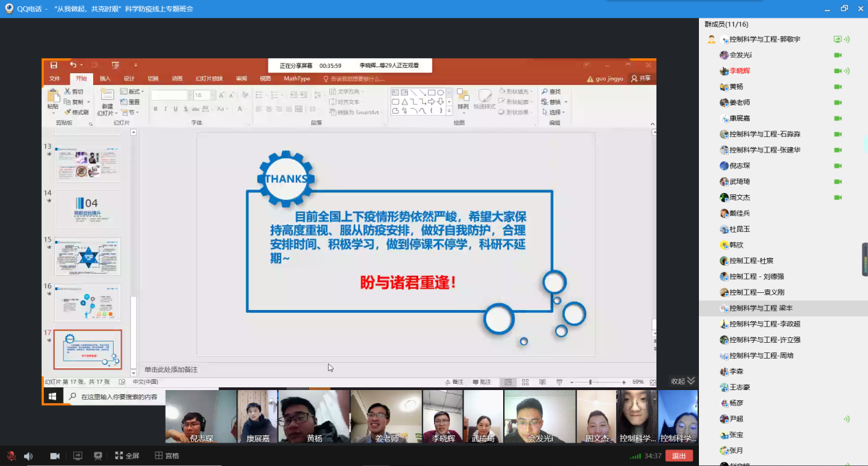Toggle the camera in the call toolbar
The height and width of the screenshot is (466, 868).
point(55,456)
